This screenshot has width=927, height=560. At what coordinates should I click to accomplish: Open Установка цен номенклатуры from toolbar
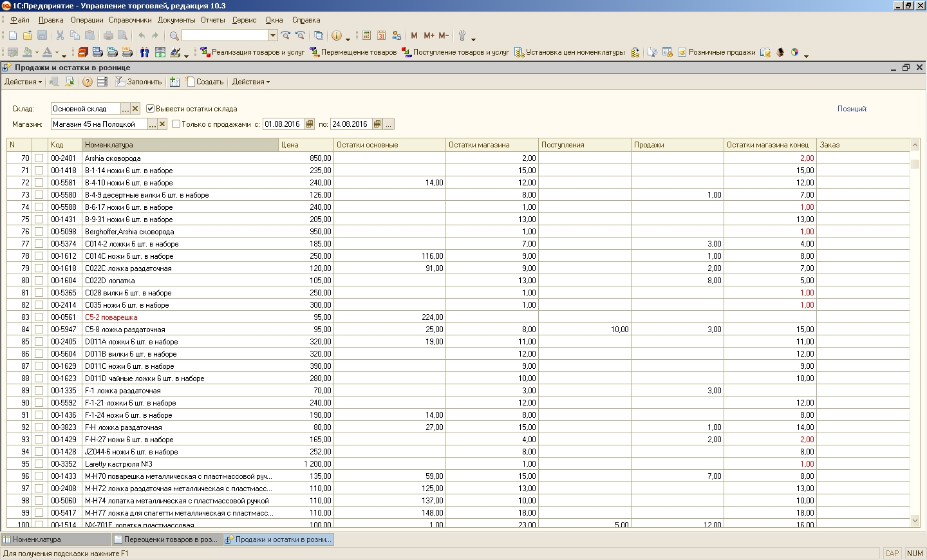pos(569,53)
